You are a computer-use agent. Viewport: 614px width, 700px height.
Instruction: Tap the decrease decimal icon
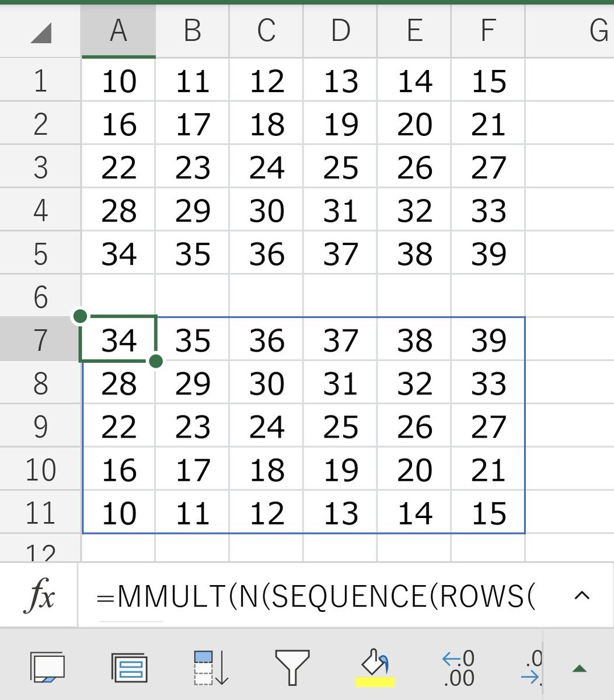coord(532,667)
